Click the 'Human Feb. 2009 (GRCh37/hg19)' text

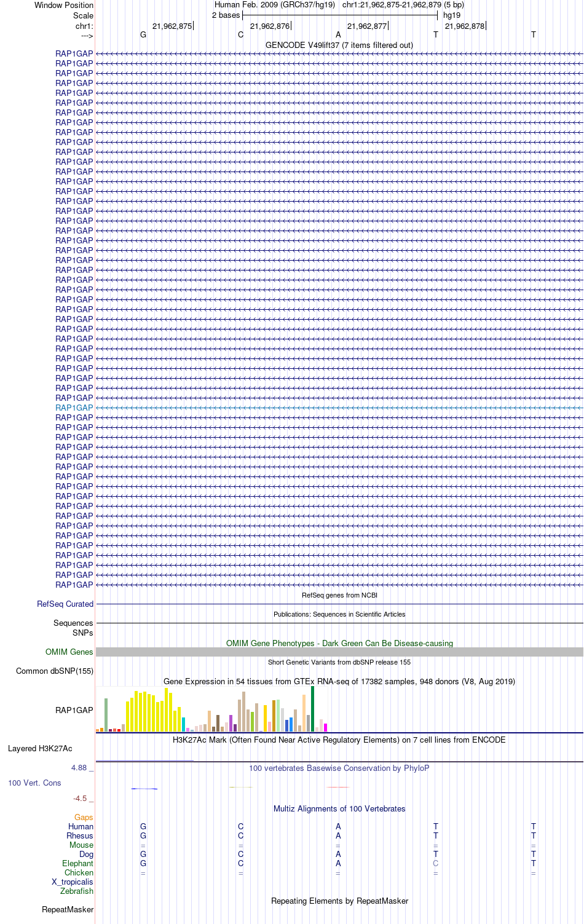click(x=275, y=4)
